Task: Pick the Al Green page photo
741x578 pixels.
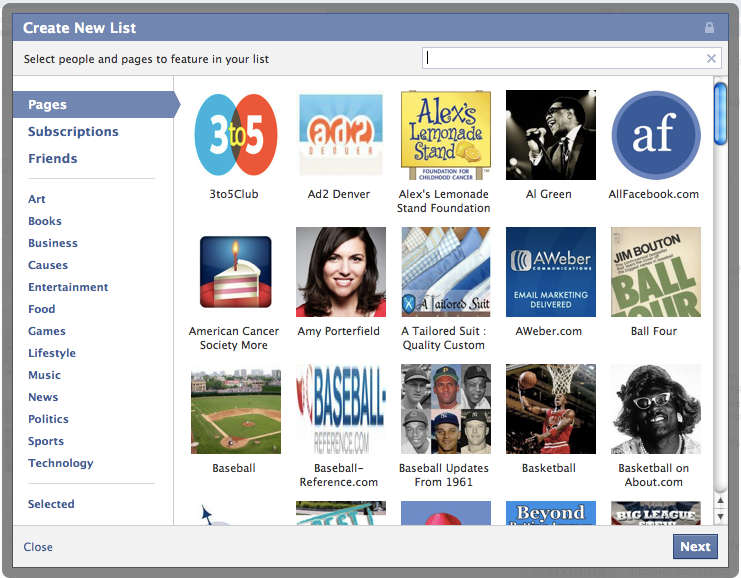Action: point(551,135)
